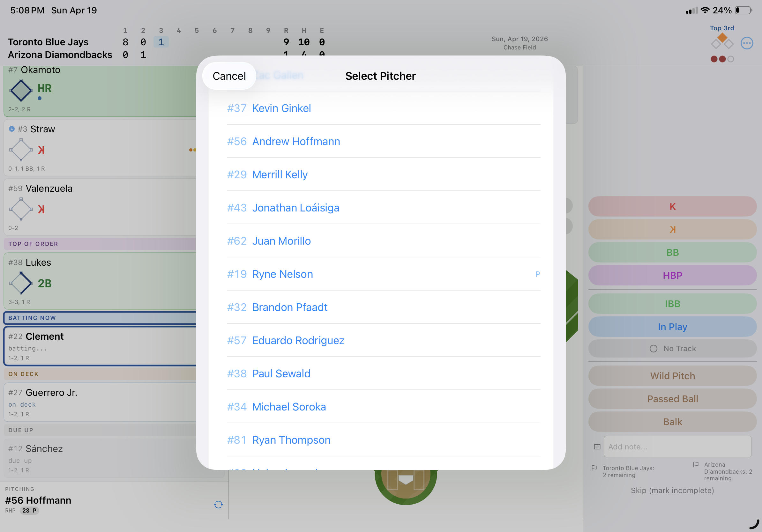Record a swinging strikeout with K button
This screenshot has width=762, height=532.
(672, 206)
